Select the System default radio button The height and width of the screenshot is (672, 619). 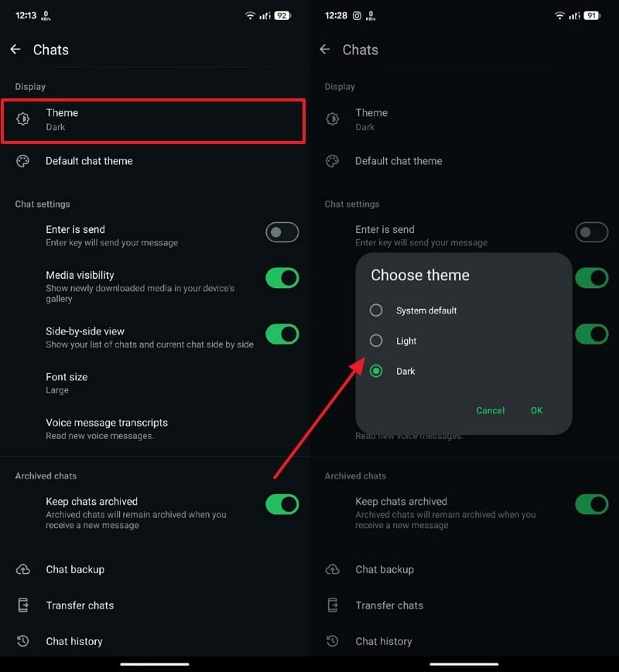coord(376,310)
